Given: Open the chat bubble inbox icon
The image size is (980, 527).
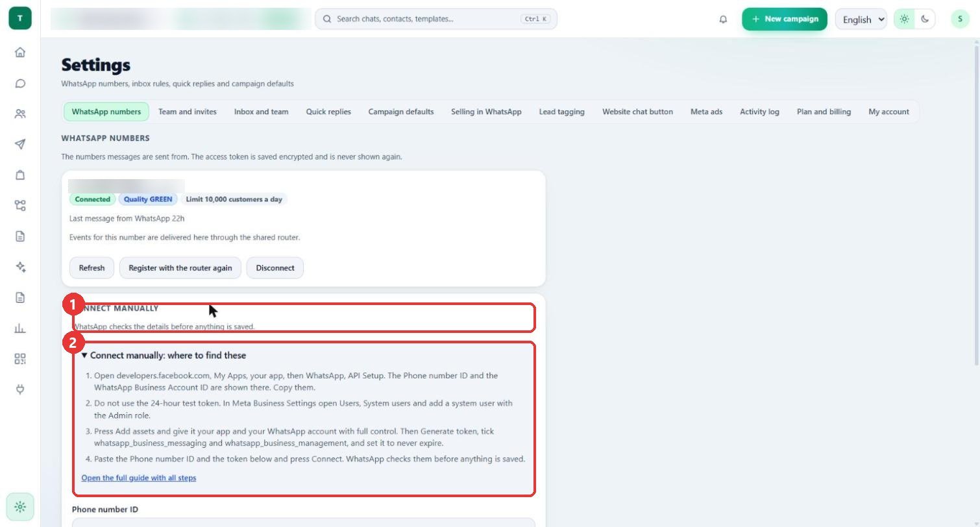Looking at the screenshot, I should coord(20,83).
